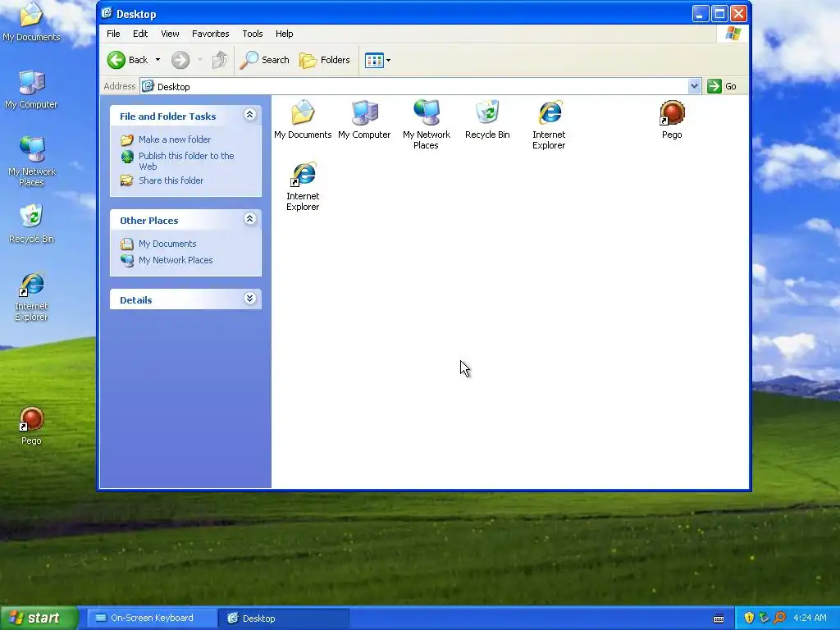Select Pego shortcut icon in Explorer window
This screenshot has width=840, height=630.
click(672, 120)
